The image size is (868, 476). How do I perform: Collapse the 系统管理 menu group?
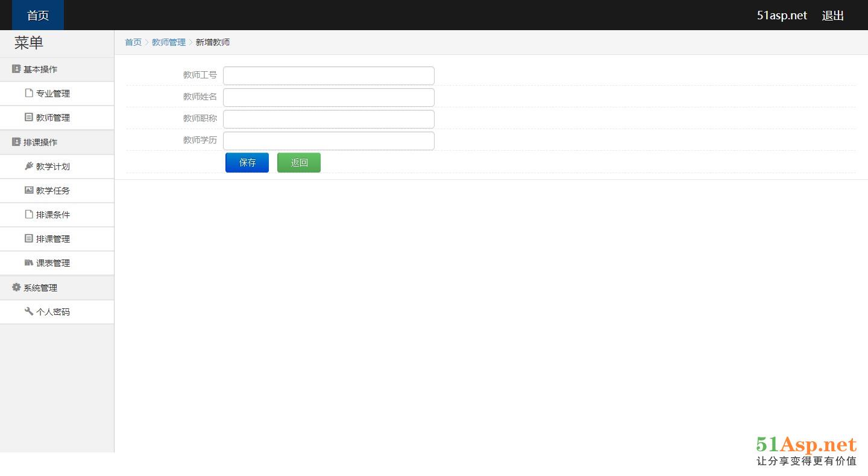click(x=57, y=288)
